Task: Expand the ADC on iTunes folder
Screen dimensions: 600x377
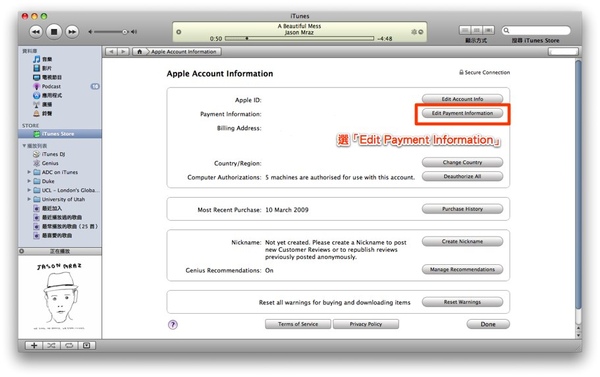Action: 29,172
